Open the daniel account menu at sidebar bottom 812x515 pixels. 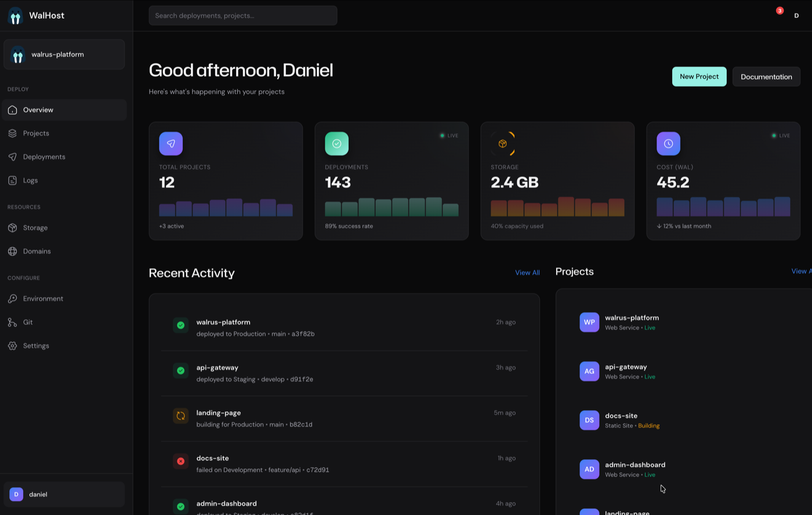tap(64, 495)
